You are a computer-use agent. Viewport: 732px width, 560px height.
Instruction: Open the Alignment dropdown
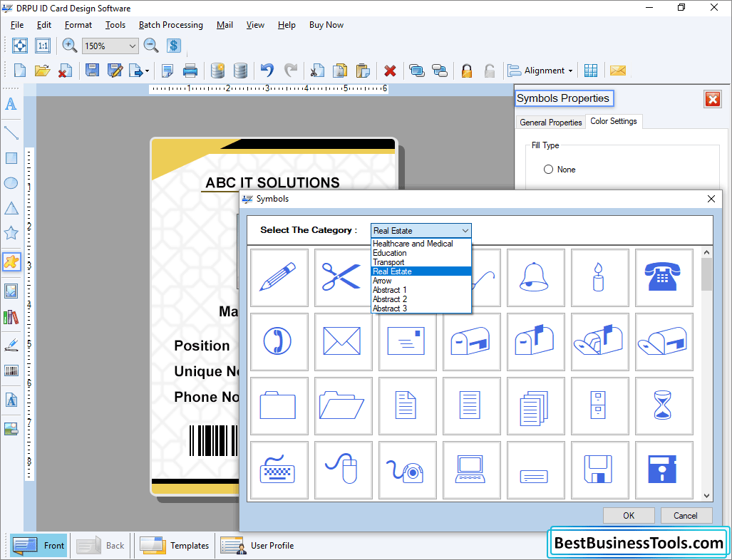click(540, 71)
